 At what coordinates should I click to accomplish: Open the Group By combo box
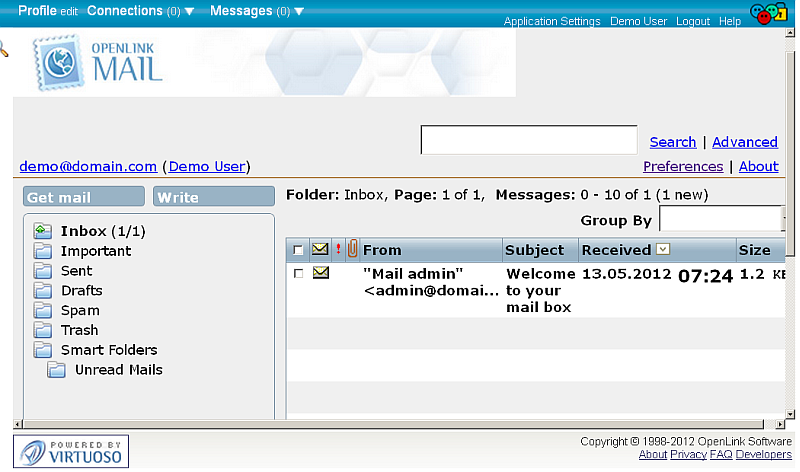[721, 219]
